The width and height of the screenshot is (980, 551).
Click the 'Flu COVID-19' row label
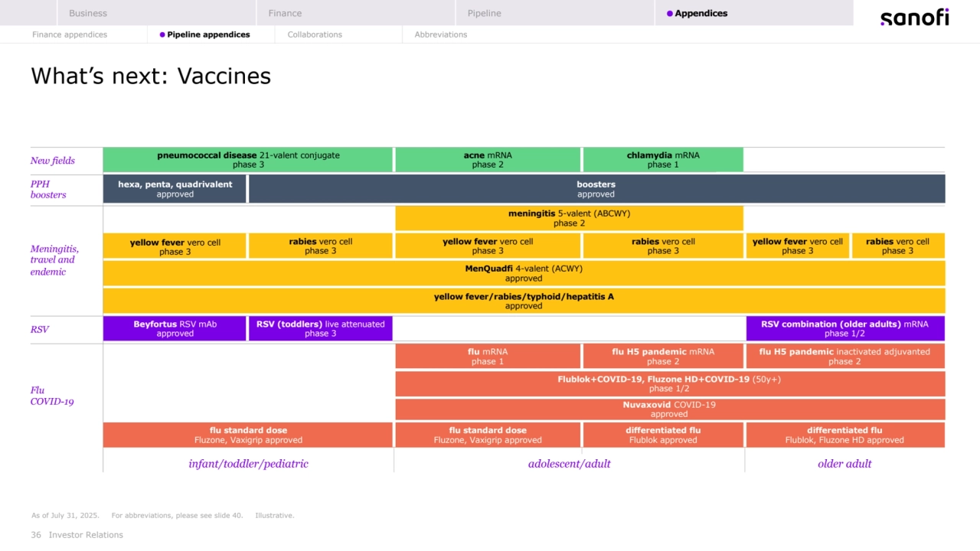tap(52, 396)
